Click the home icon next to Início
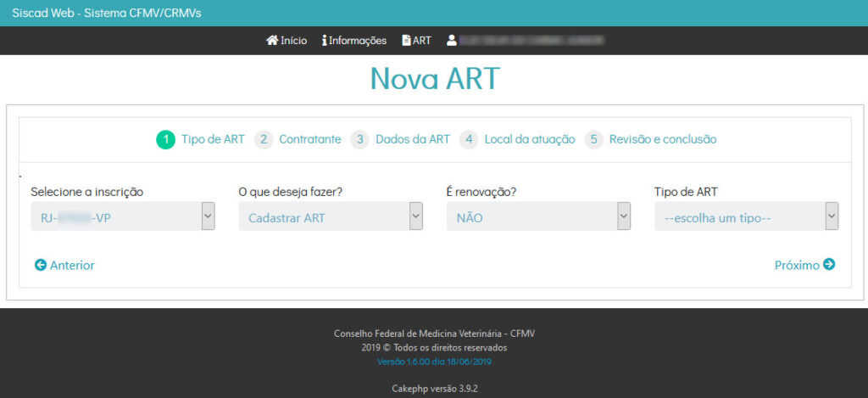 pos(272,41)
